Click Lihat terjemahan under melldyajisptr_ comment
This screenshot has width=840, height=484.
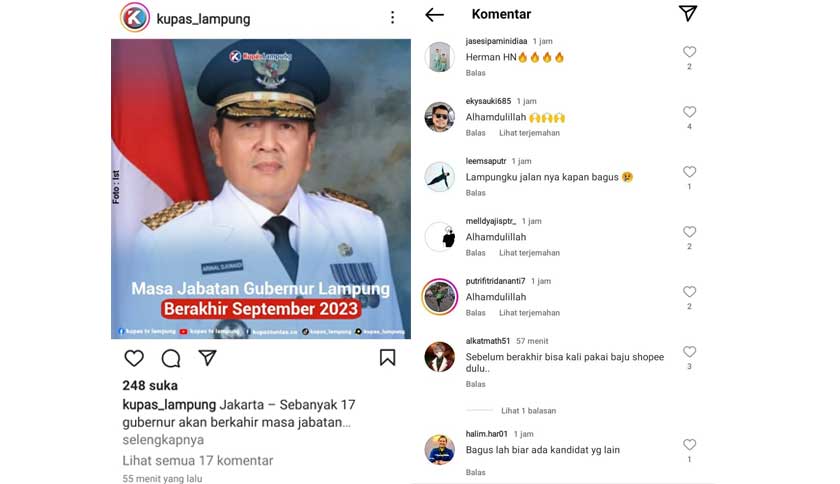529,253
